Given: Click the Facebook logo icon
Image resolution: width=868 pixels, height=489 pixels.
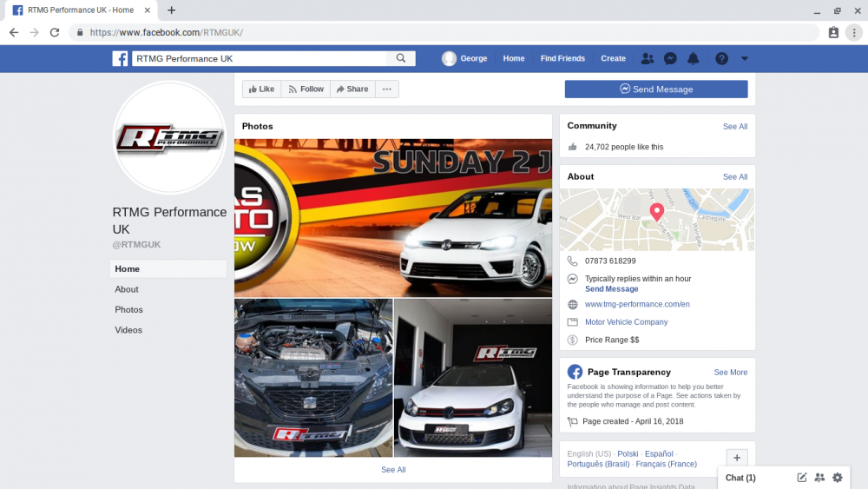Looking at the screenshot, I should (120, 58).
